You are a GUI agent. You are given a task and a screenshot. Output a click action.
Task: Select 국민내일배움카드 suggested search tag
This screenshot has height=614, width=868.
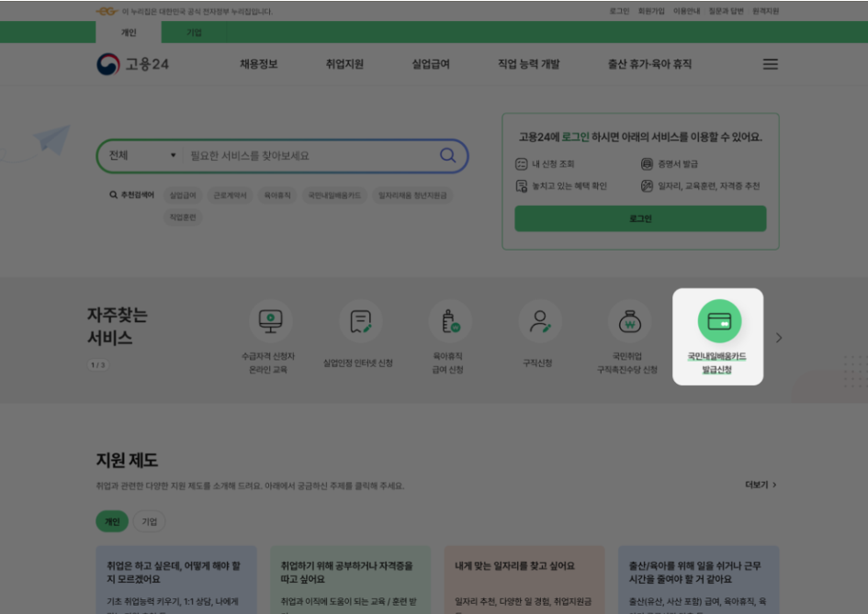[334, 195]
